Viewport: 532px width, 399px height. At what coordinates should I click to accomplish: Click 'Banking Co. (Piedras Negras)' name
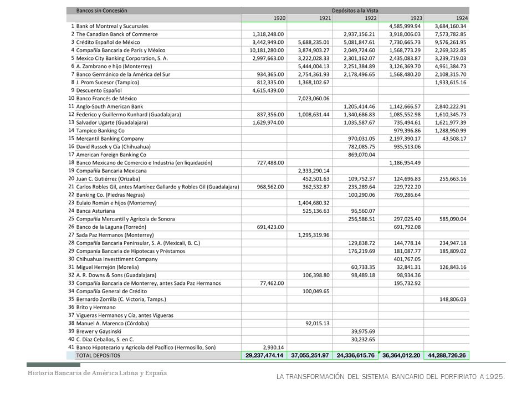pyautogui.click(x=110, y=195)
